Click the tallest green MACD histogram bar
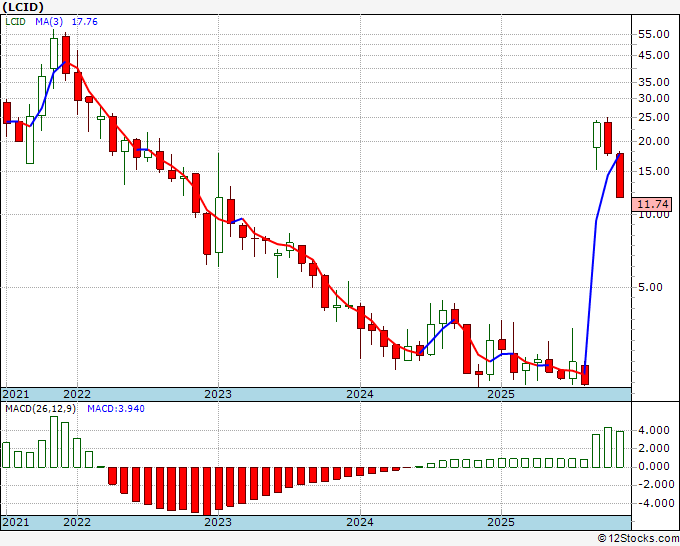Viewport: 680px width, 546px height. pos(54,442)
